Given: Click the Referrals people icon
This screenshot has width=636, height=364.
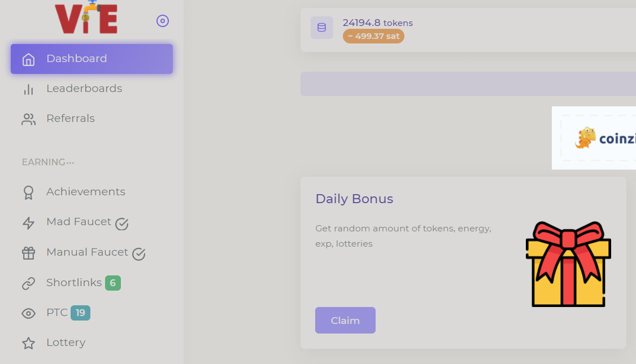Looking at the screenshot, I should tap(28, 119).
